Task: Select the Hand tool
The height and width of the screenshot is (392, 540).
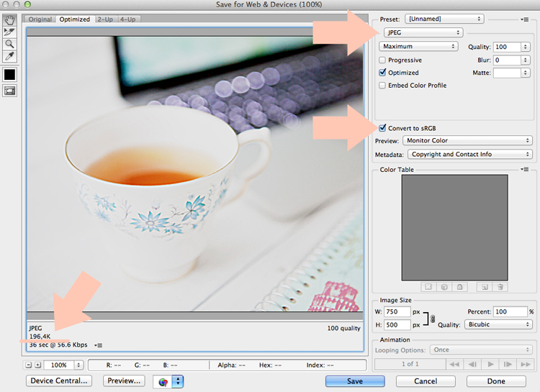Action: coord(9,19)
